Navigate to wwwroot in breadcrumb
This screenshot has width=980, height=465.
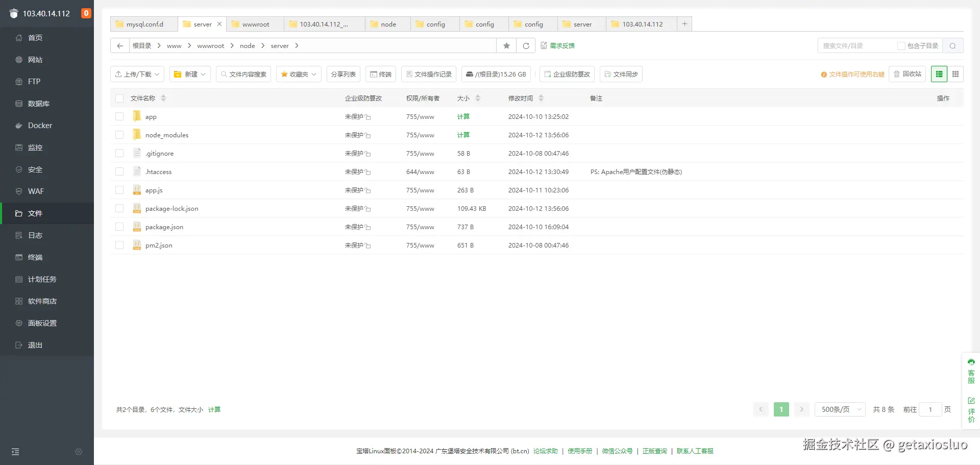211,46
